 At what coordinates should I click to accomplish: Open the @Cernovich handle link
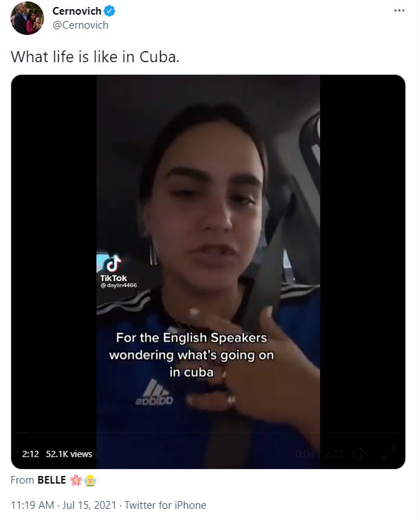tap(80, 25)
